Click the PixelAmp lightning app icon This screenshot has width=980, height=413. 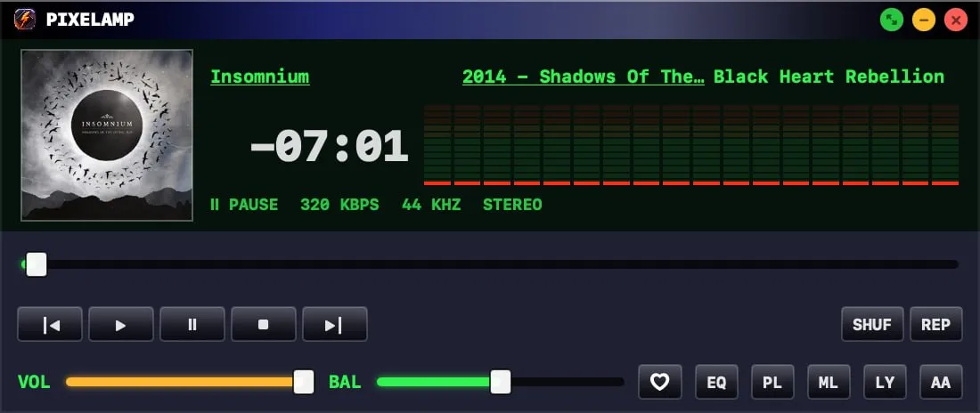[x=25, y=20]
